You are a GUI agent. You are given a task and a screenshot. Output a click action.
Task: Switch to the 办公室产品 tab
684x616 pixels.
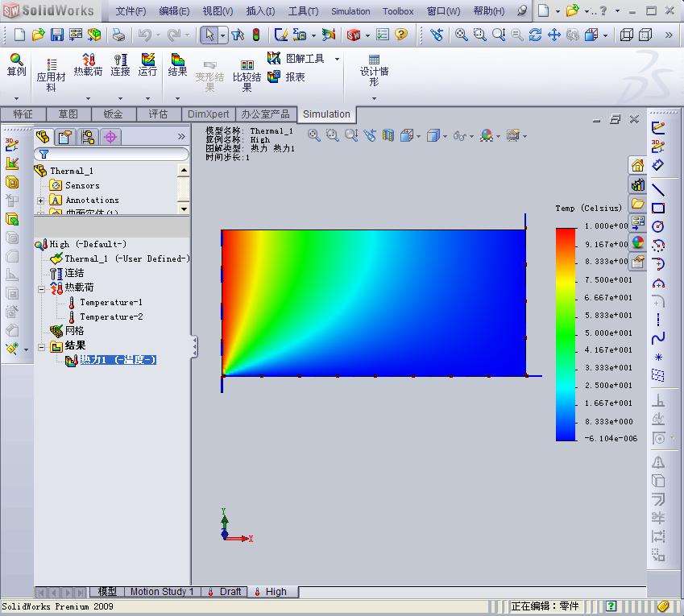(265, 114)
